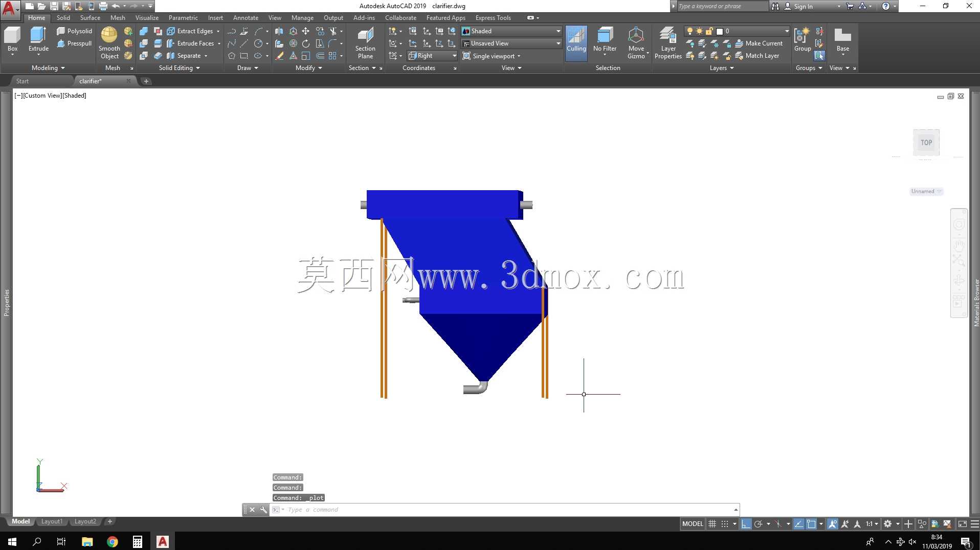Click the layer 0 white color swatch
The height and width of the screenshot is (550, 980).
click(x=720, y=31)
